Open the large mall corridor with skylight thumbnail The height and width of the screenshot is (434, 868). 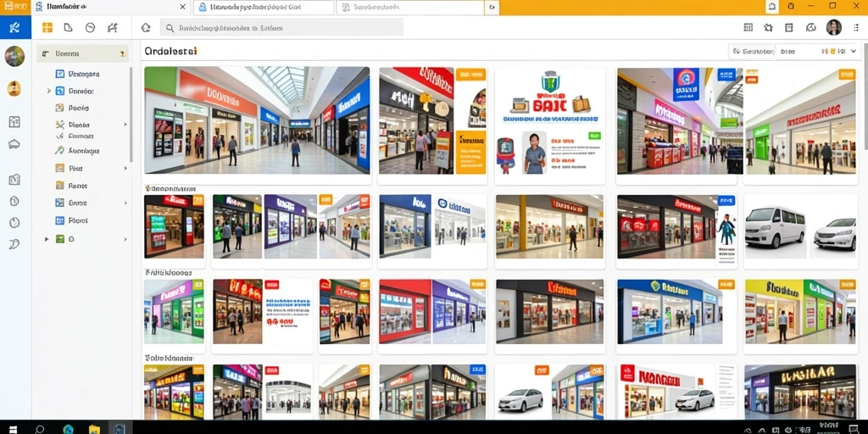(x=257, y=120)
